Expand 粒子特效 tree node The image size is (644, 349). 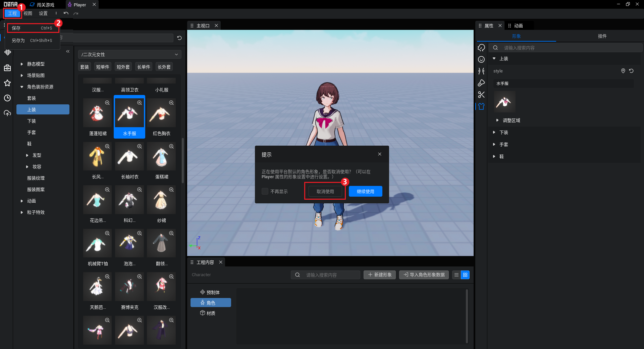pyautogui.click(x=22, y=212)
